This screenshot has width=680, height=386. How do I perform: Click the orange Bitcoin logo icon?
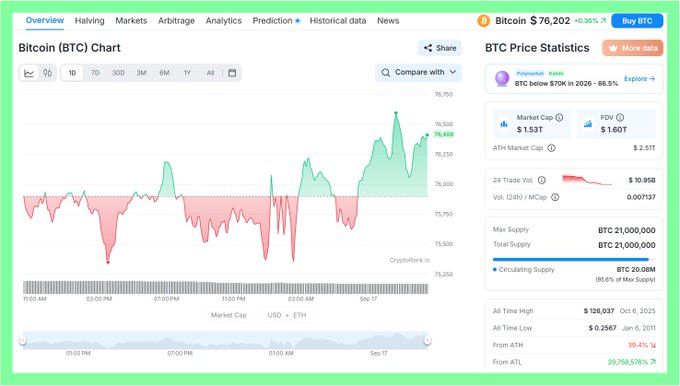point(484,20)
